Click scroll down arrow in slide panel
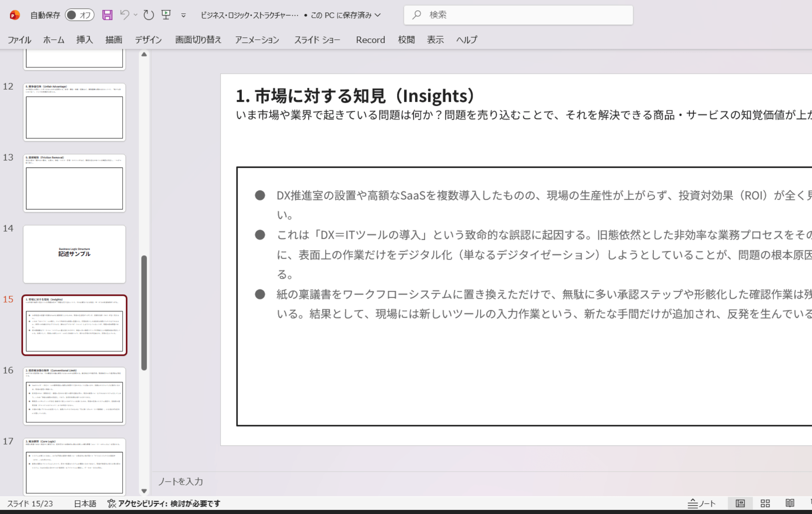Viewport: 812px width, 514px height. (144, 491)
